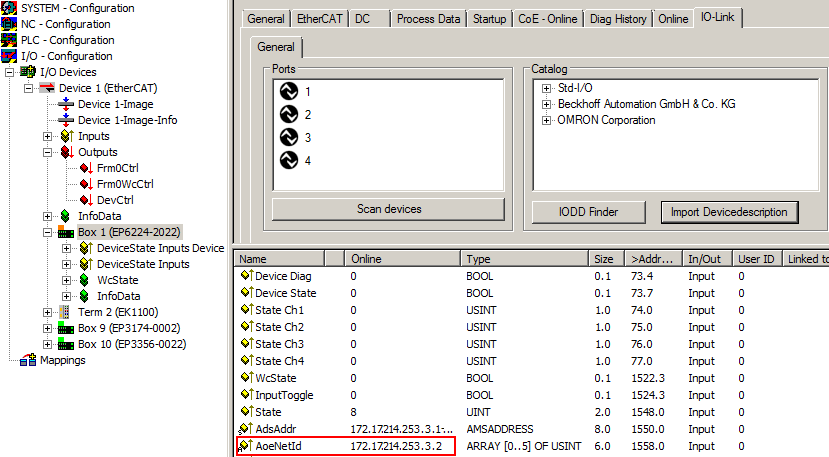Click the Frm0WcCtrl output variable icon
Viewport: 829px width, 457px height.
coord(86,184)
